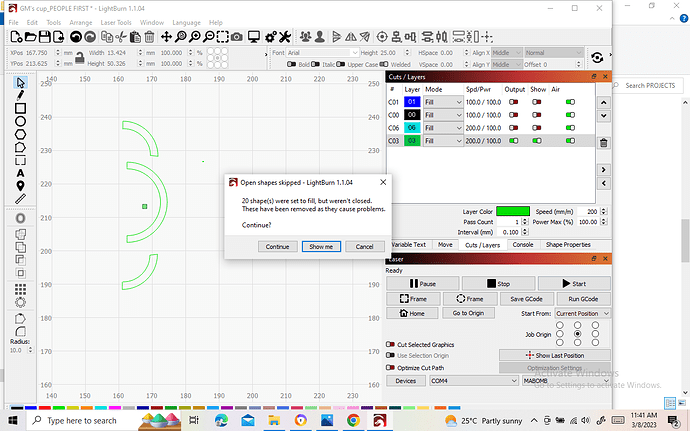
Task: Toggle Optimize Cut Path switch
Action: coord(390,367)
